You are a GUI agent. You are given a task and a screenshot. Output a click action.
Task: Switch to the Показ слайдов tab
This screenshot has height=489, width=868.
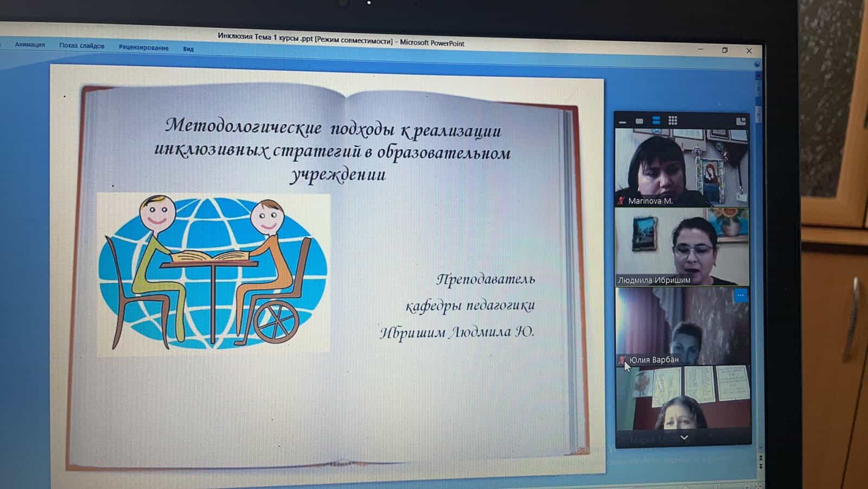81,46
